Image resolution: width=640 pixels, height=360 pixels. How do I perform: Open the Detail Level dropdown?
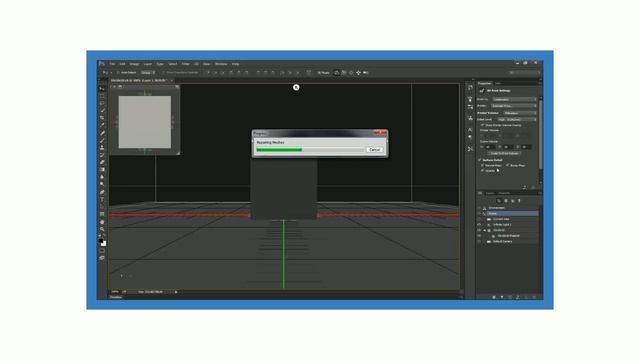517,119
